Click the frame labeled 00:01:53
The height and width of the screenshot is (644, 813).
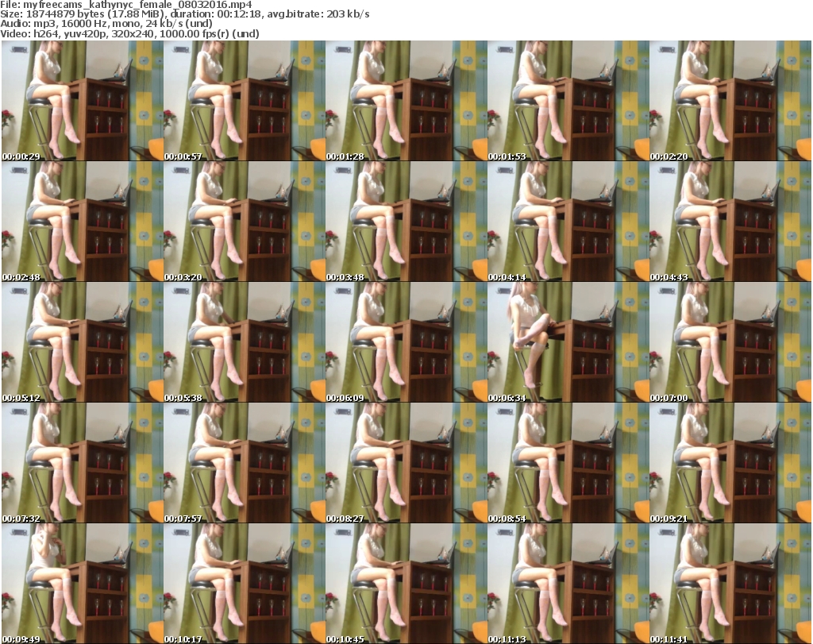point(567,101)
